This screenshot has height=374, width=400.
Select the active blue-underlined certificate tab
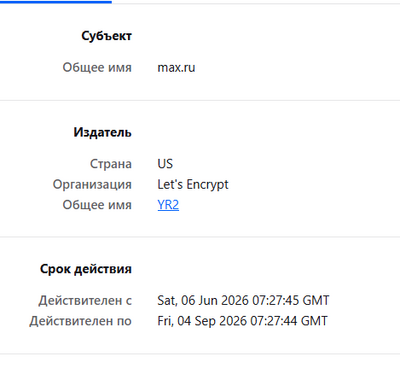[56, 2]
